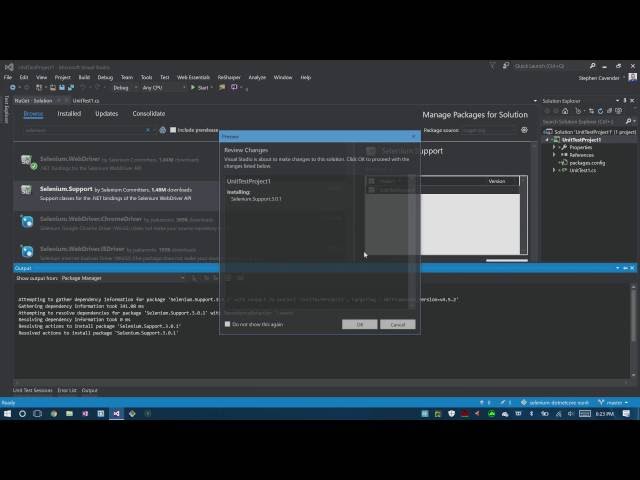The height and width of the screenshot is (480, 640).
Task: Click the Test Explorer side tab
Action: click(6, 109)
